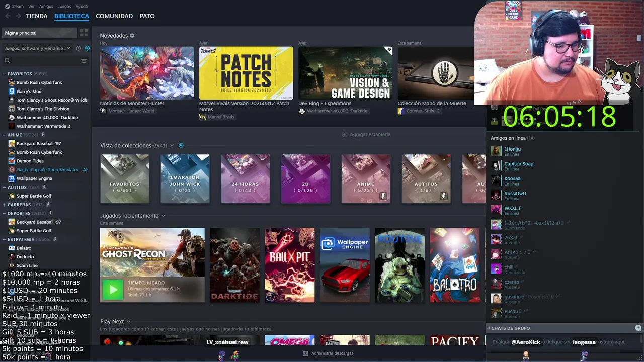644x362 pixels.
Task: Click the Página principal button
Action: (x=39, y=33)
